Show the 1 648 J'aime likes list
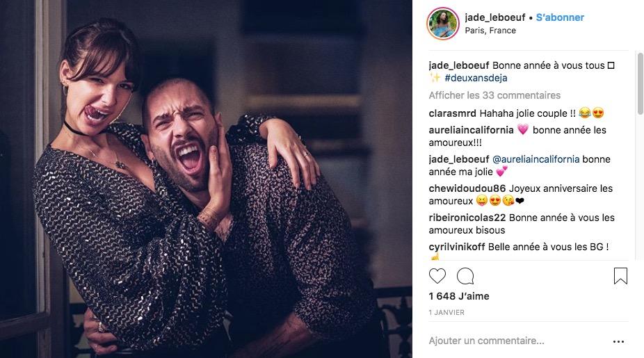This screenshot has width=644, height=358. (459, 296)
